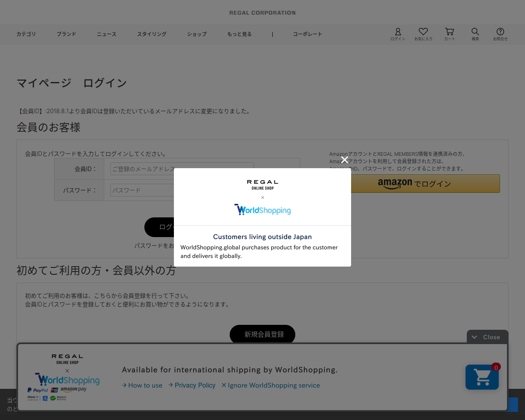Click the 会員のお客様 heading
The image size is (525, 420).
coord(48,127)
